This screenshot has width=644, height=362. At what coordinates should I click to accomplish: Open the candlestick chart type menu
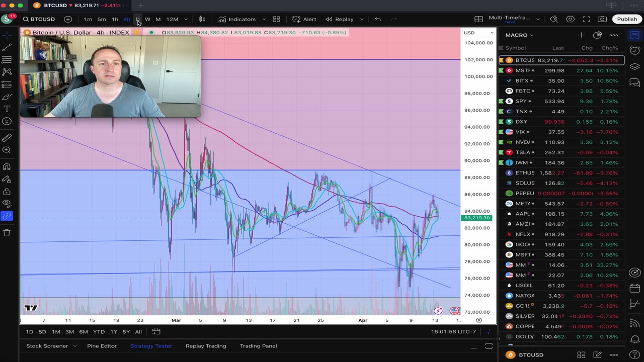202,19
